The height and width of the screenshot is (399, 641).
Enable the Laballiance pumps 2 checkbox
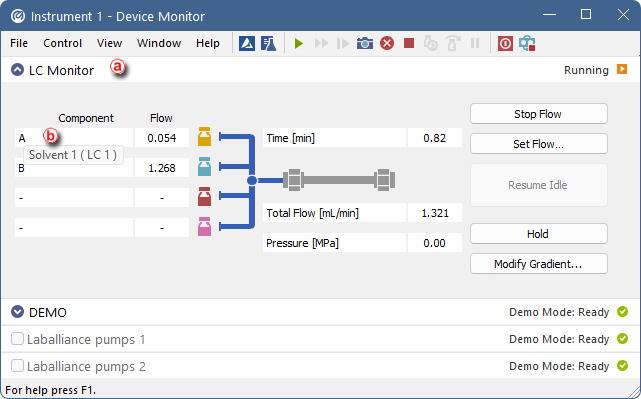coord(17,366)
